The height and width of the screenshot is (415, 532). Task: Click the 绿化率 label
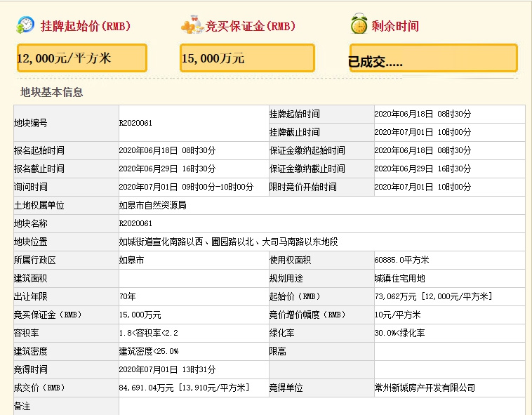[x=282, y=334]
